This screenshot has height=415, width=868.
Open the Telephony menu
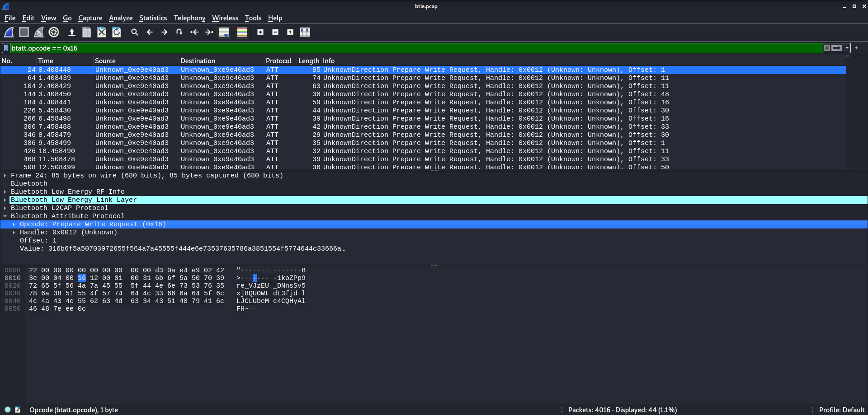point(189,18)
